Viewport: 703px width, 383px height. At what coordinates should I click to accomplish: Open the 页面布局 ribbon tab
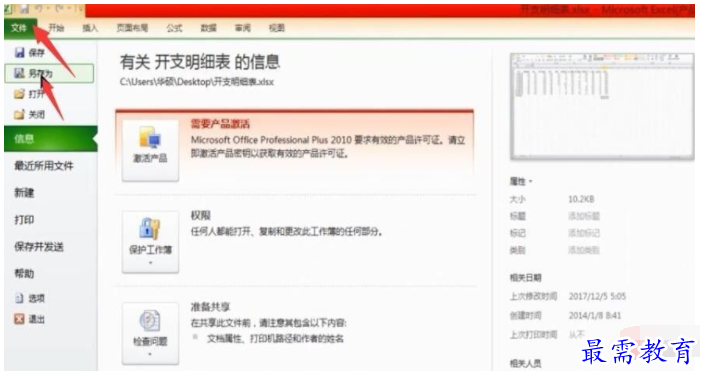pos(132,28)
